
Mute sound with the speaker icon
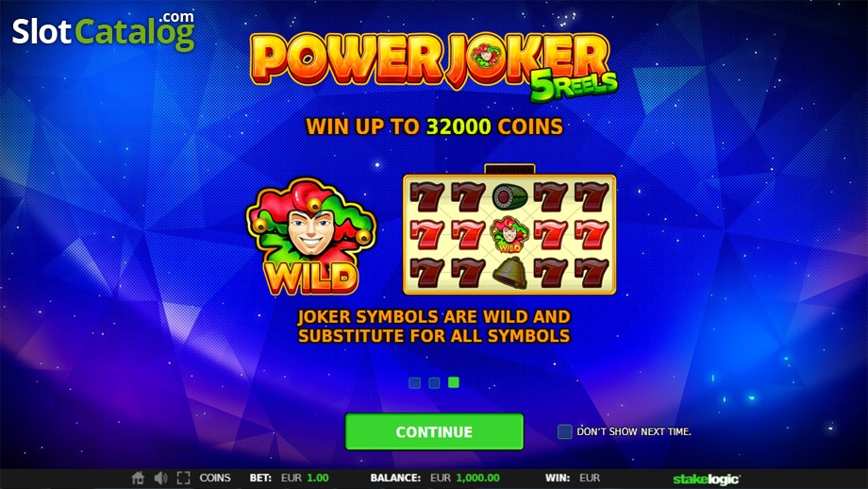pos(160,478)
